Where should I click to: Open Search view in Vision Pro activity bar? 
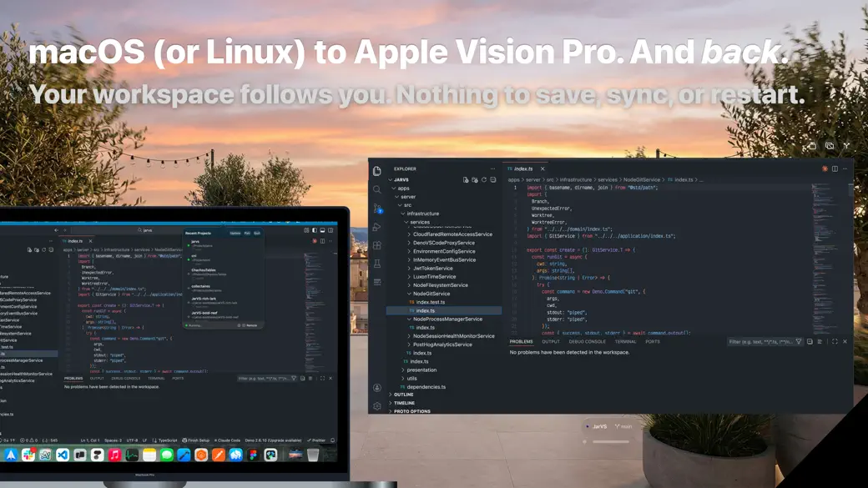tap(377, 190)
